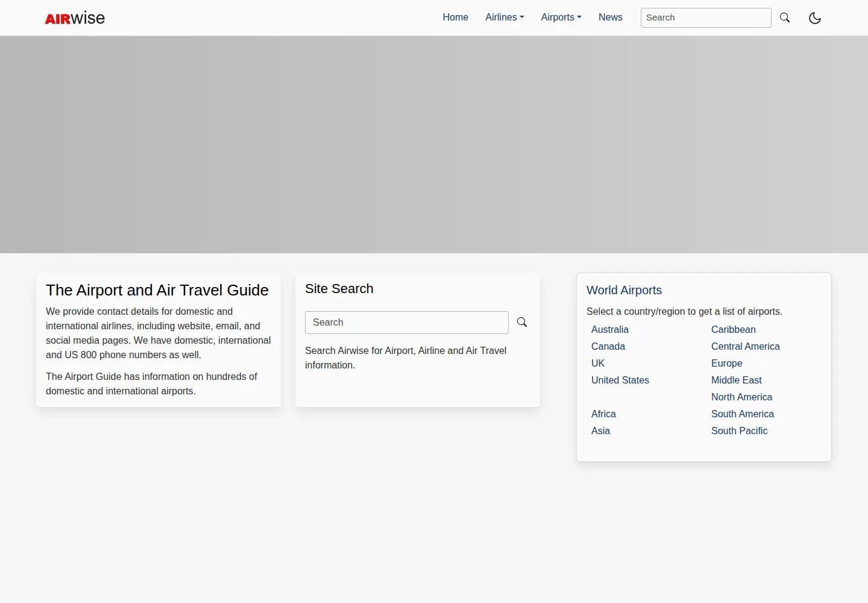Viewport: 868px width, 603px height.
Task: Open the News page
Action: pyautogui.click(x=611, y=17)
